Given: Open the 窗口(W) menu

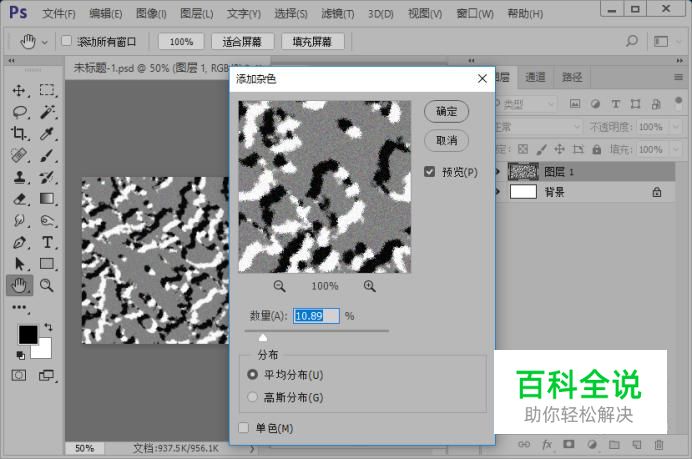Looking at the screenshot, I should pos(475,14).
